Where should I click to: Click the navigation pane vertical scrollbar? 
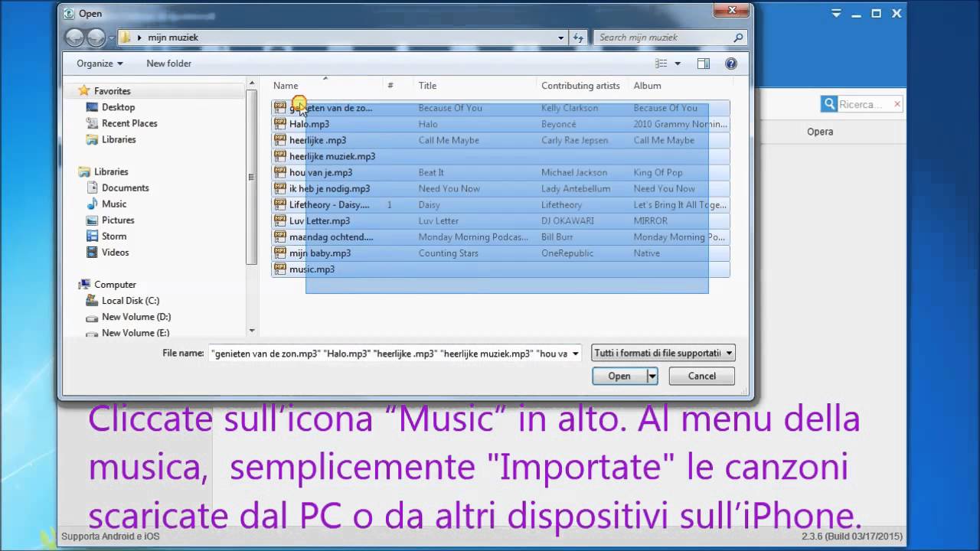[253, 178]
